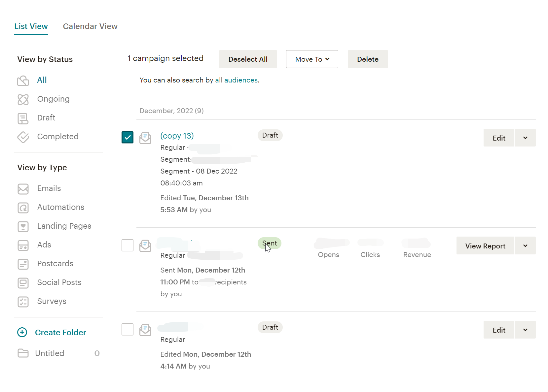Expand the arrow next to (copy 13) Edit
The image size is (548, 392).
coord(525,138)
